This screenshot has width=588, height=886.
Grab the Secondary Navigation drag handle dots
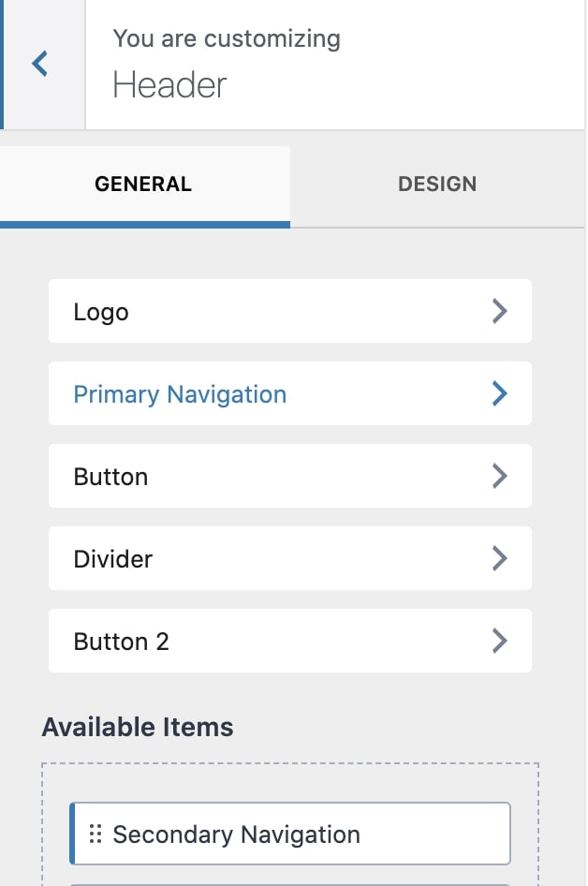[x=95, y=834]
